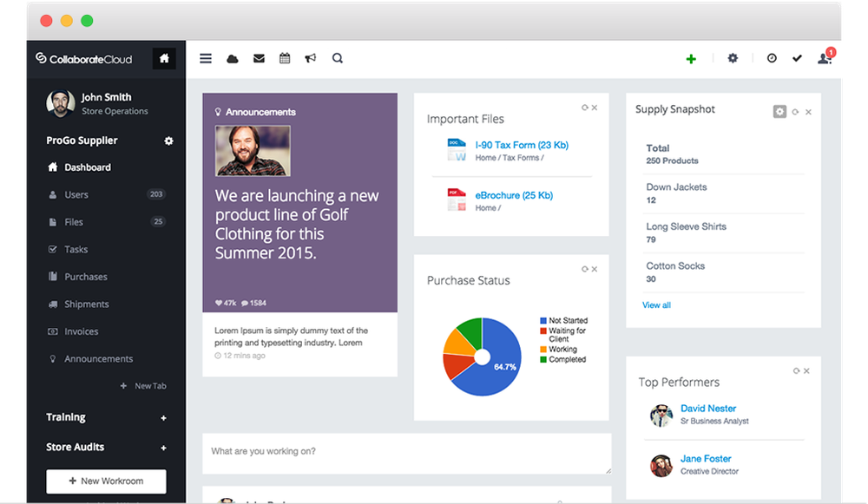Expand the Training section in the sidebar

(x=165, y=417)
